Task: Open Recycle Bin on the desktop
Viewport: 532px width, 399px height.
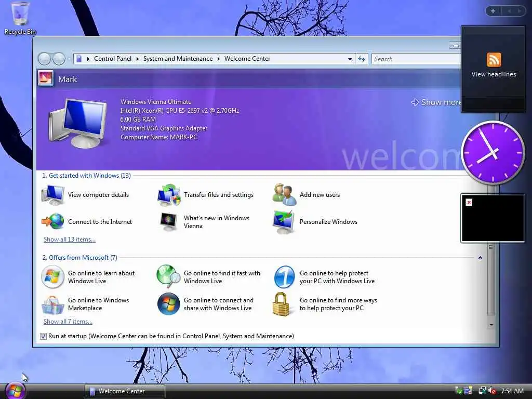Action: point(20,18)
